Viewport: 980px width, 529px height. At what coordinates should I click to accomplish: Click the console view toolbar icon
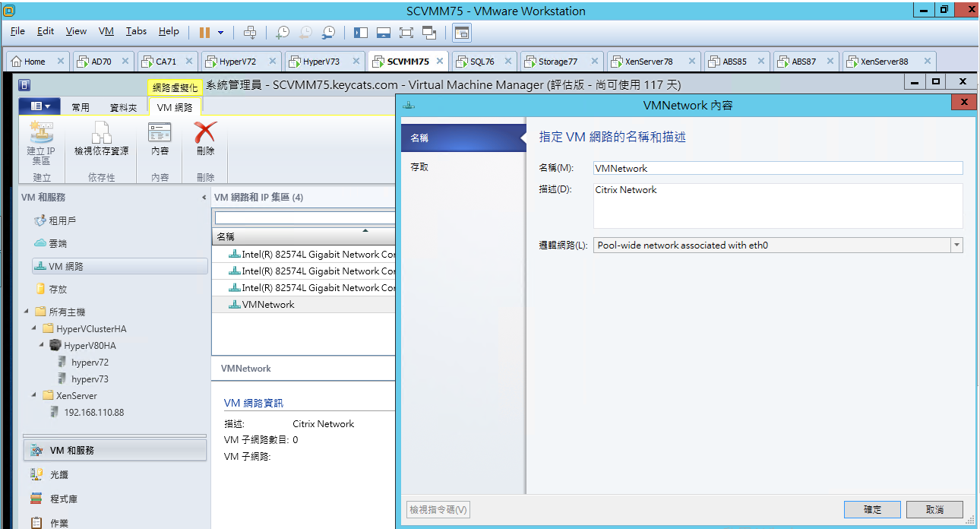[462, 32]
